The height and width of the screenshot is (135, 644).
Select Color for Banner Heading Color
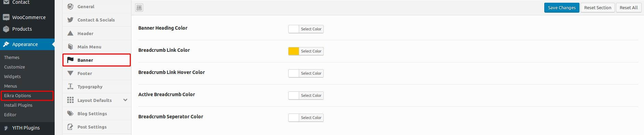pyautogui.click(x=311, y=29)
